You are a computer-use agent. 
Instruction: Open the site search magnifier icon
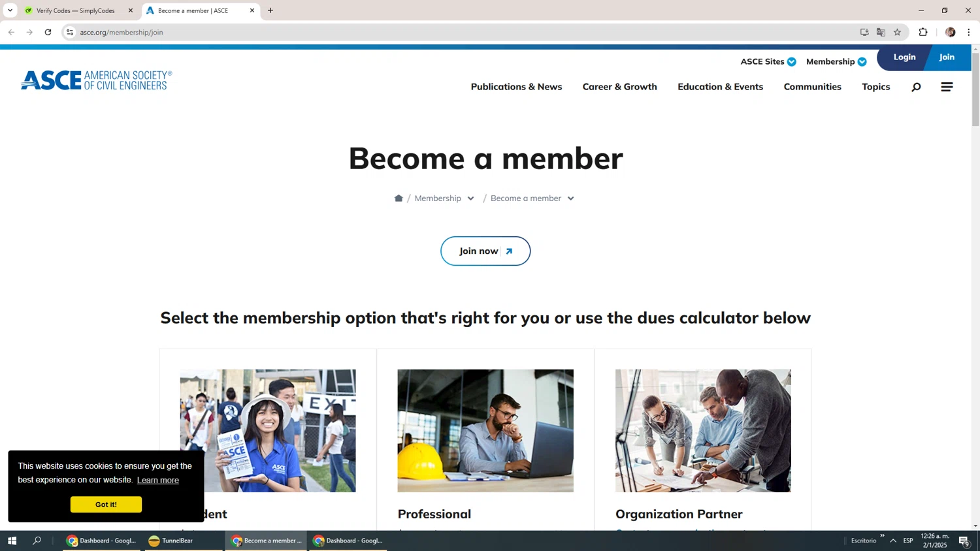(x=916, y=87)
